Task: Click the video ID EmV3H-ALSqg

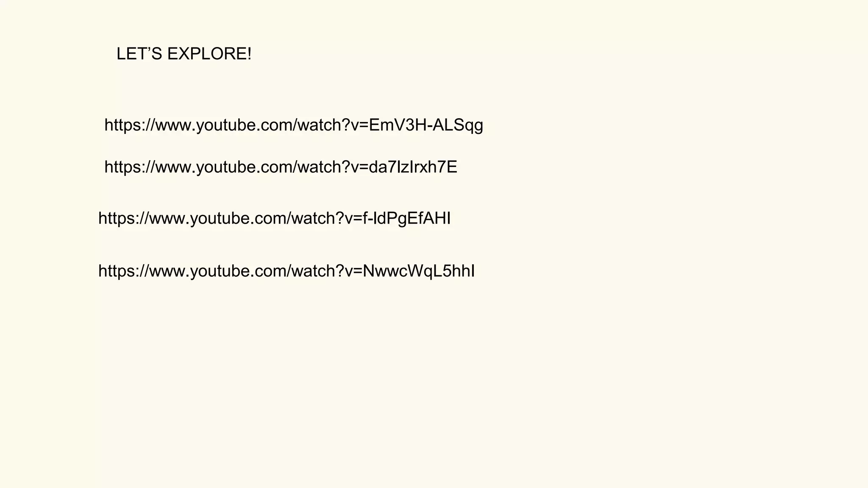Action: tap(426, 125)
